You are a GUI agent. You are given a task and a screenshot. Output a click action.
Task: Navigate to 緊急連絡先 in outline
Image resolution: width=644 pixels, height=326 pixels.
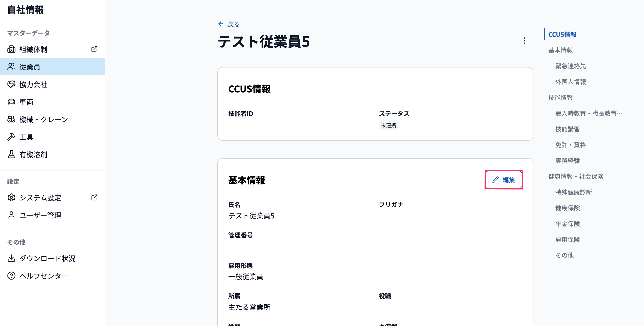pos(570,66)
